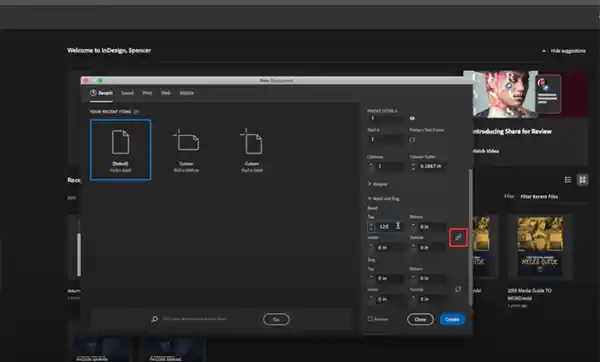The height and width of the screenshot is (362, 600).
Task: Select the [Default] document preset
Action: click(121, 150)
